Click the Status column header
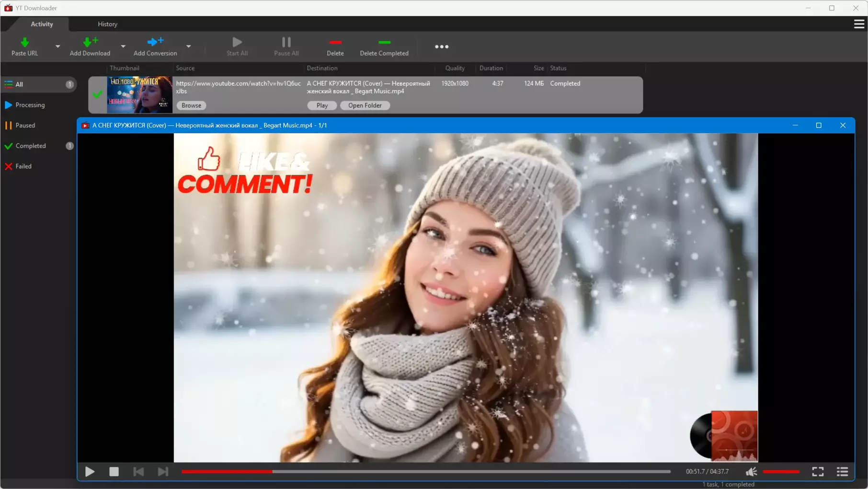Screen dimensions: 868x489 coord(558,68)
